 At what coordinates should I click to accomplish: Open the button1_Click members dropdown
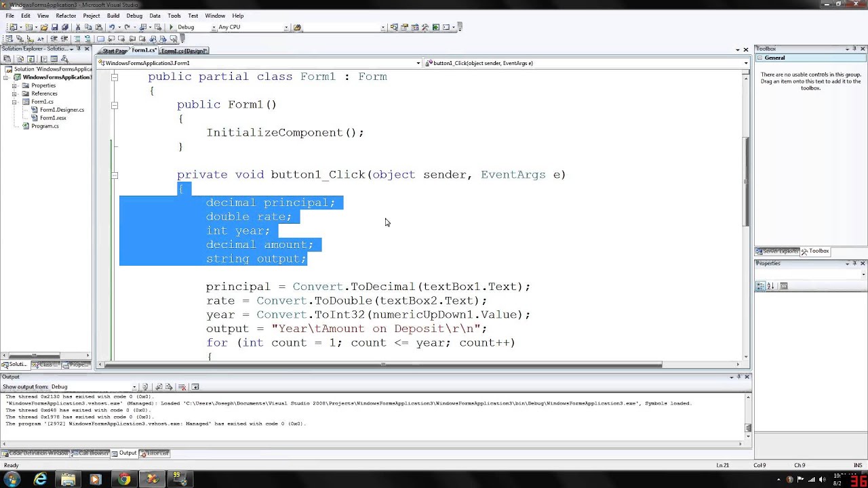click(746, 63)
